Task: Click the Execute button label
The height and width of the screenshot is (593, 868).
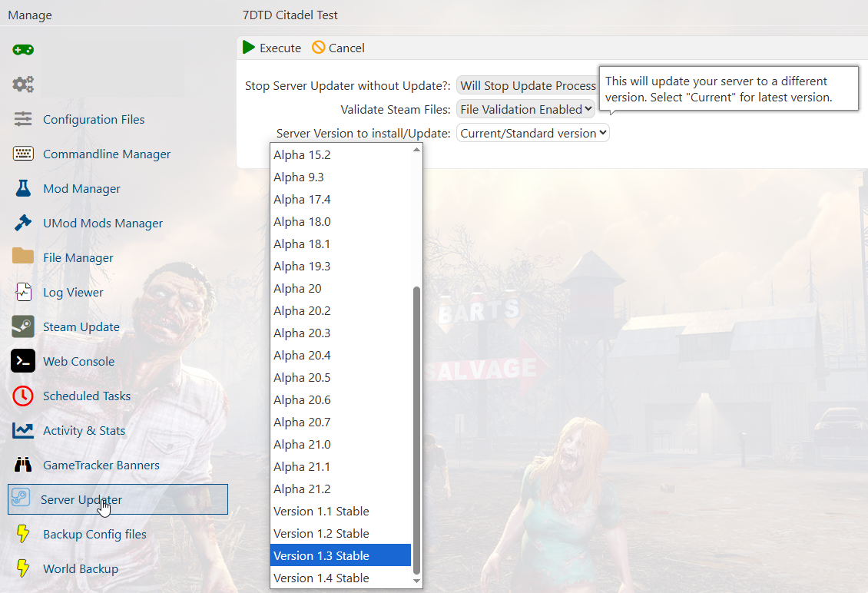Action: click(280, 48)
